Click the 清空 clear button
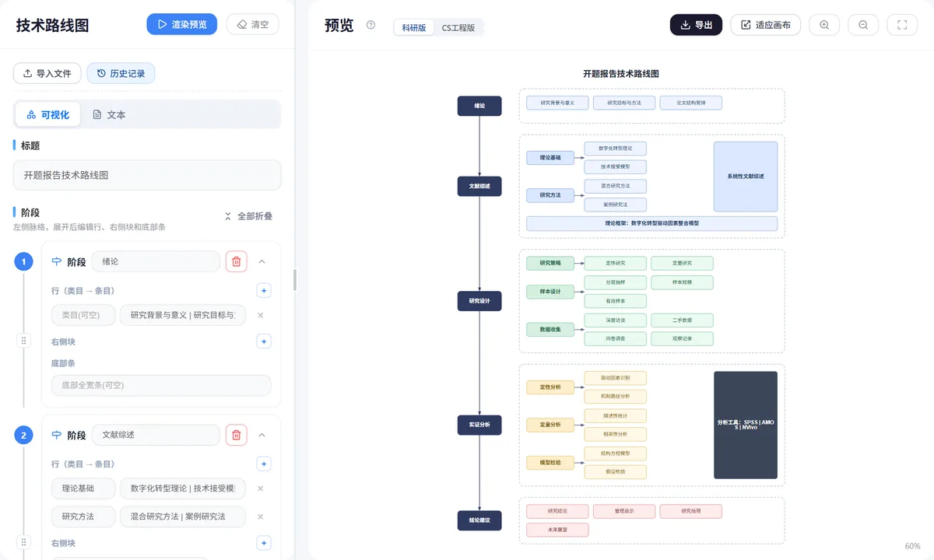934x560 pixels. click(252, 24)
